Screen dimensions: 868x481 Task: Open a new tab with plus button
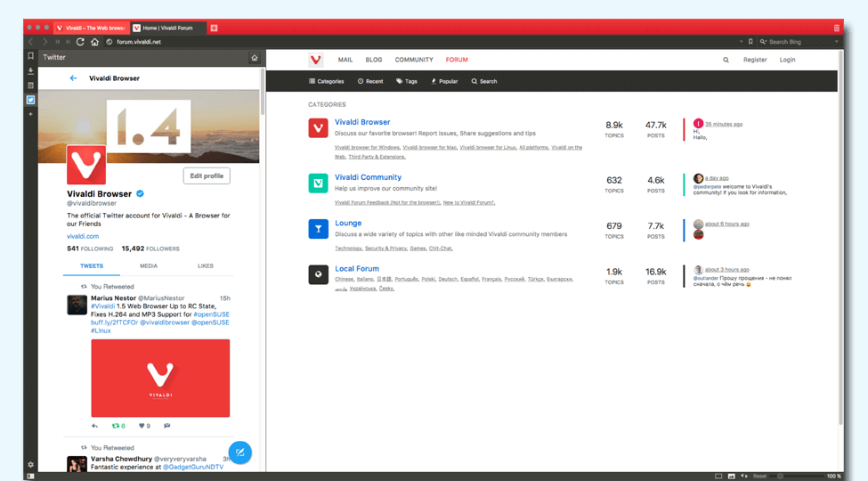tap(215, 28)
